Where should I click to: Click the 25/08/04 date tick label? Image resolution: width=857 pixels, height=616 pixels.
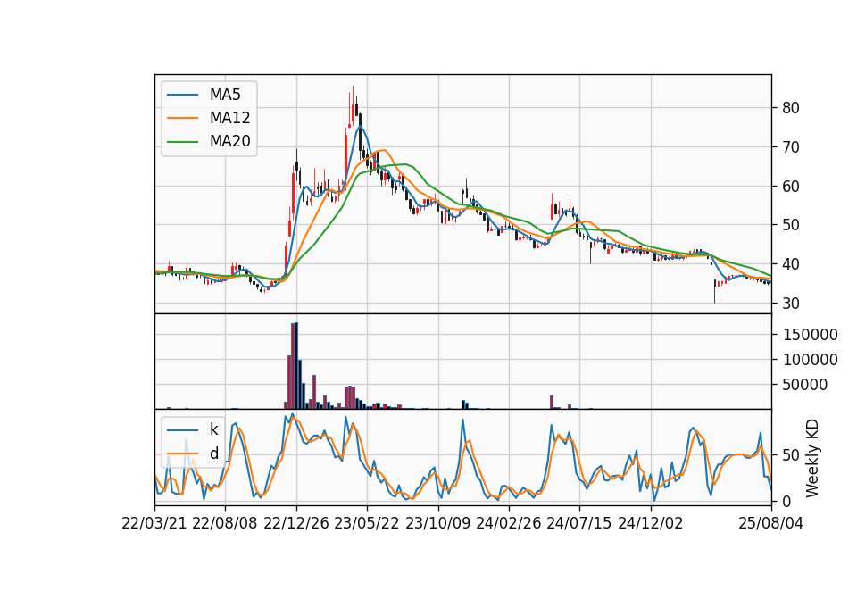pos(771,524)
